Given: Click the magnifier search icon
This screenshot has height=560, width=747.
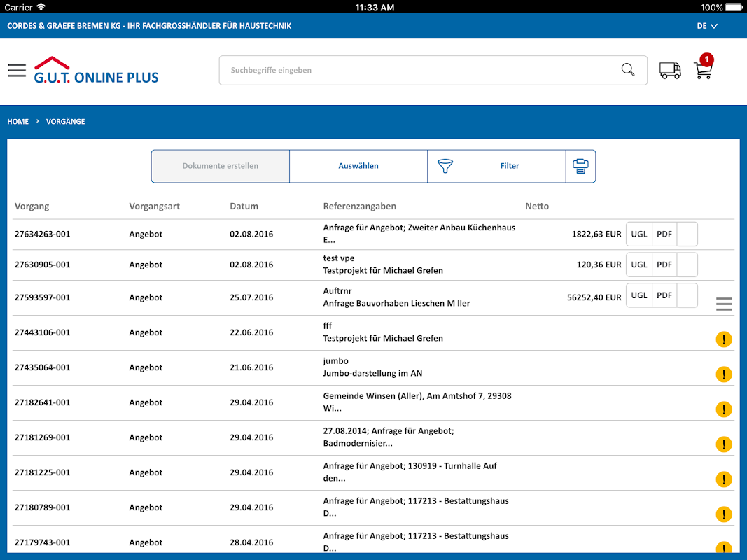Looking at the screenshot, I should pyautogui.click(x=628, y=70).
